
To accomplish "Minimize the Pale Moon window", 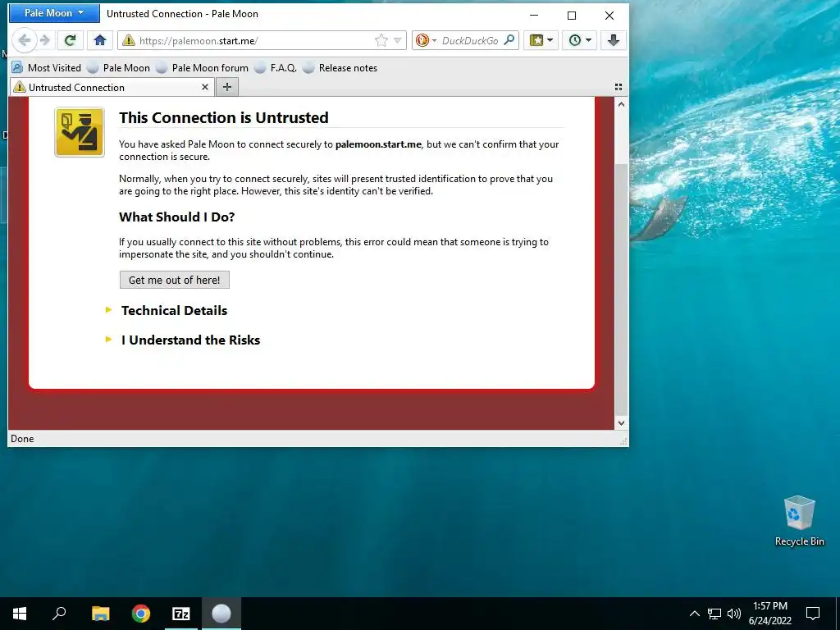I will coord(534,15).
